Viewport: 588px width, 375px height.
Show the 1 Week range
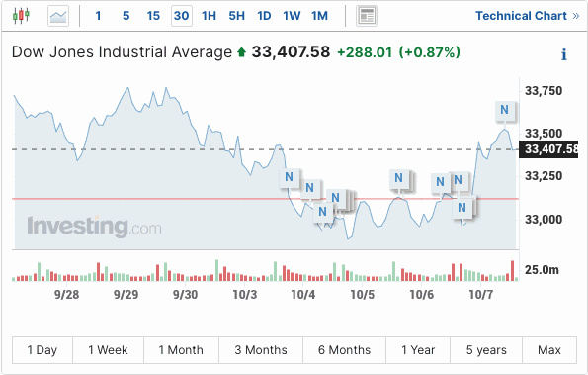[108, 350]
